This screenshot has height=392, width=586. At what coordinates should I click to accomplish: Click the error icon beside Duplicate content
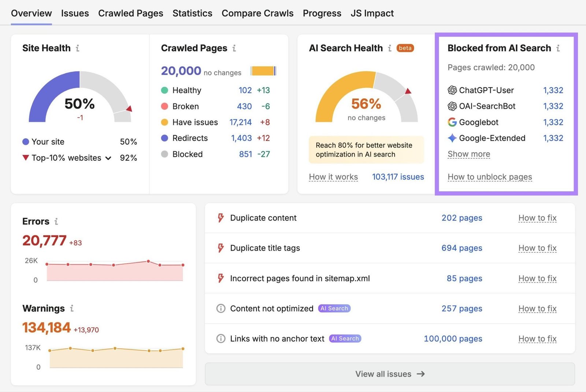220,218
